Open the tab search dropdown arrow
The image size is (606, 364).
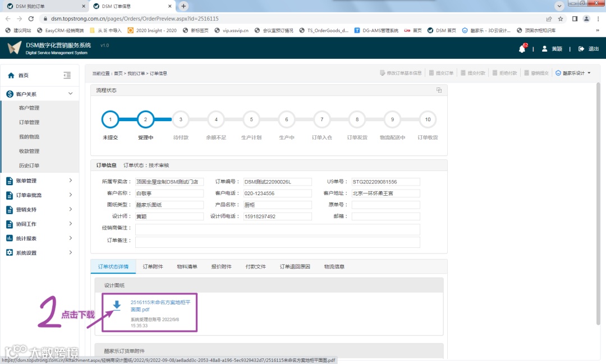pos(559,6)
